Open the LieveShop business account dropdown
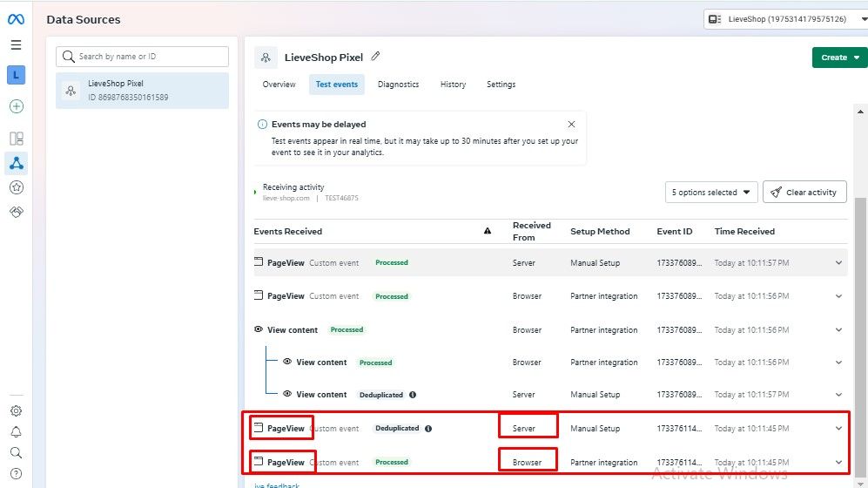Image resolution: width=868 pixels, height=488 pixels. click(787, 19)
